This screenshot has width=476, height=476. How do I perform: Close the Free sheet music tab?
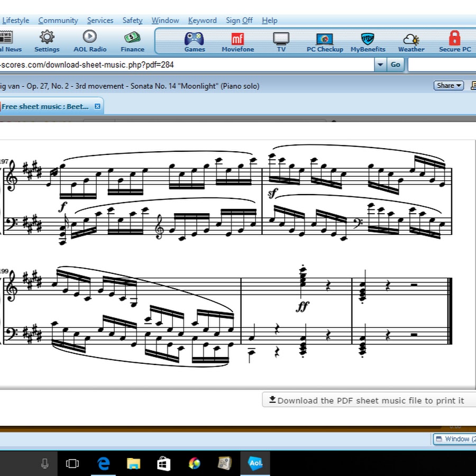97,106
